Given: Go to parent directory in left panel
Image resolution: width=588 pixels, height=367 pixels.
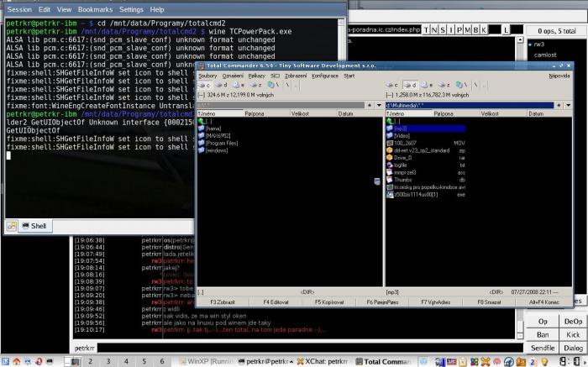Looking at the screenshot, I should point(205,121).
